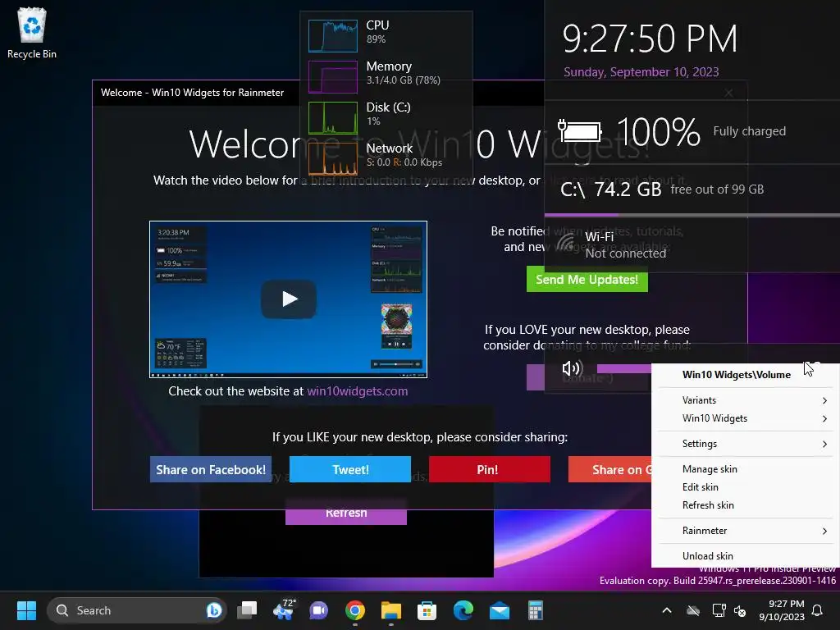Click the 74.2 GB free text

(x=628, y=189)
